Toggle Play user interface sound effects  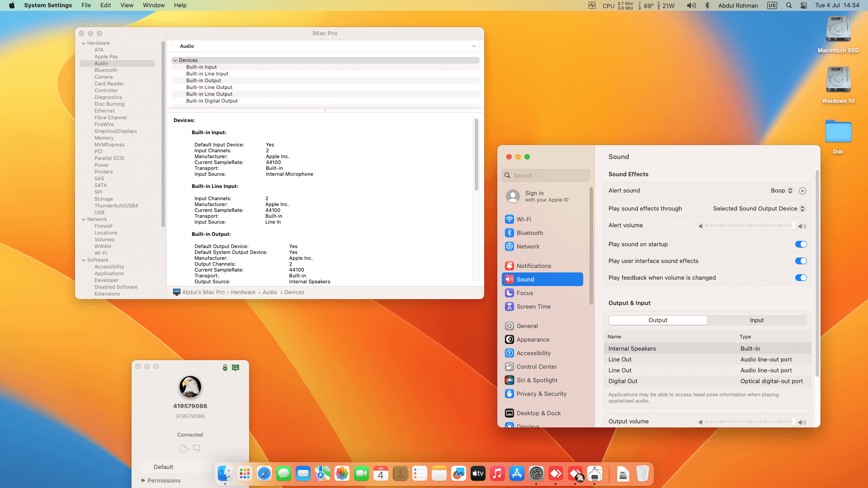(801, 261)
